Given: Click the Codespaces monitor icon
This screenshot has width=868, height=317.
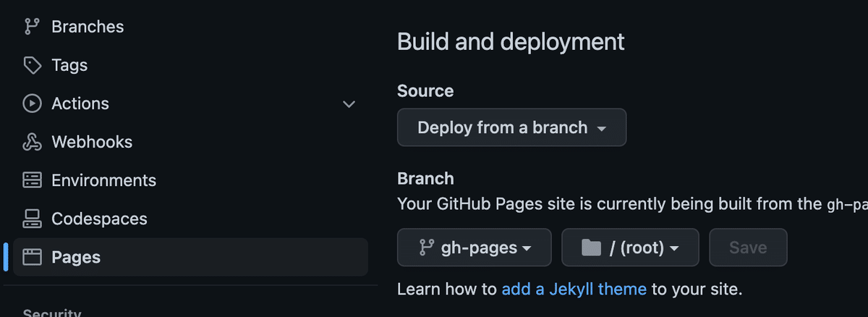Looking at the screenshot, I should tap(32, 219).
